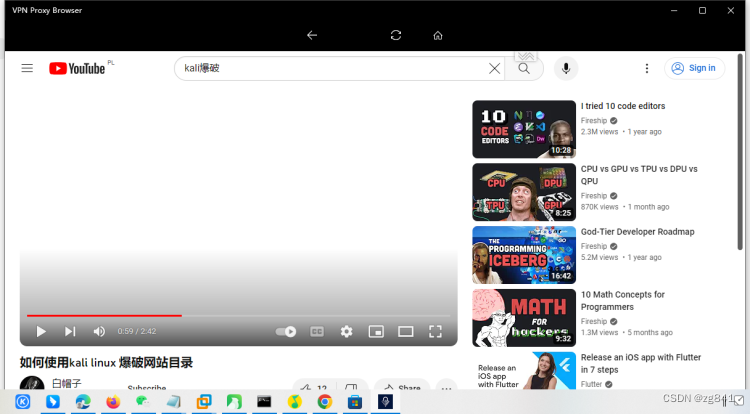Open '10 Math Concepts for Programmers' title
The height and width of the screenshot is (414, 750).
coord(623,301)
